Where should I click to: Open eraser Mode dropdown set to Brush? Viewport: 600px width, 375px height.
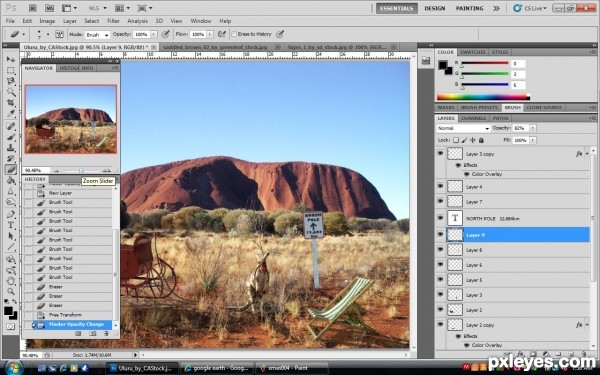coord(97,34)
